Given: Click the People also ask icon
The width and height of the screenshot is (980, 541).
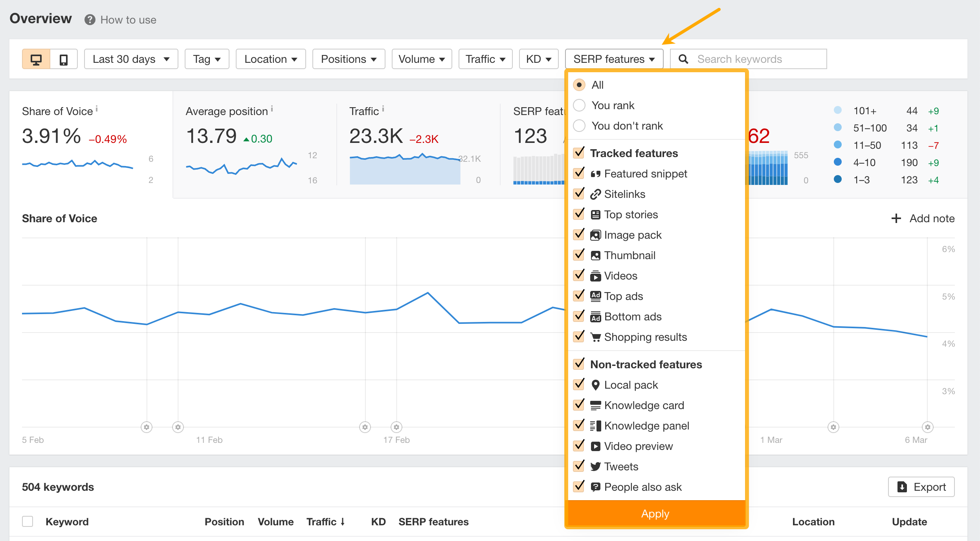Looking at the screenshot, I should pos(596,487).
